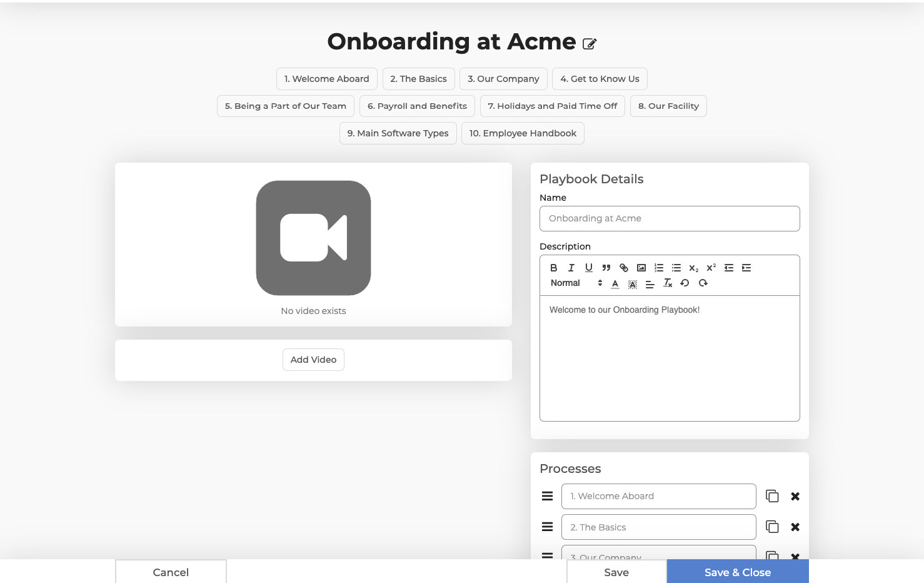
Task: Open the text alignment dropdown
Action: tap(650, 283)
